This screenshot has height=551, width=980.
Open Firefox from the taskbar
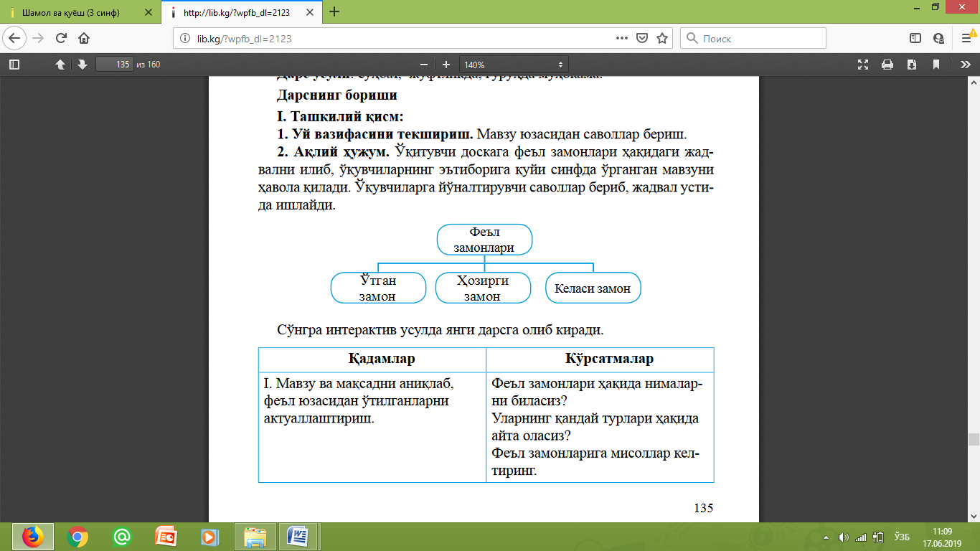tap(33, 537)
